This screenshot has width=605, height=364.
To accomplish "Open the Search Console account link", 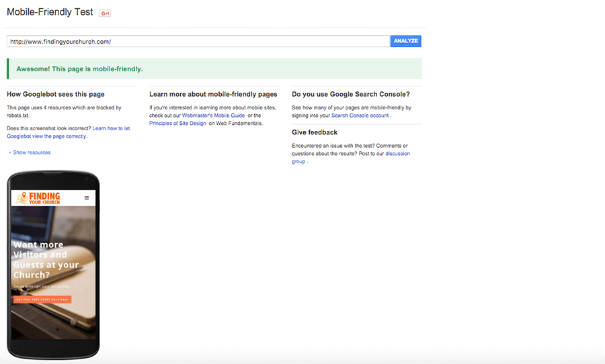I will 360,116.
